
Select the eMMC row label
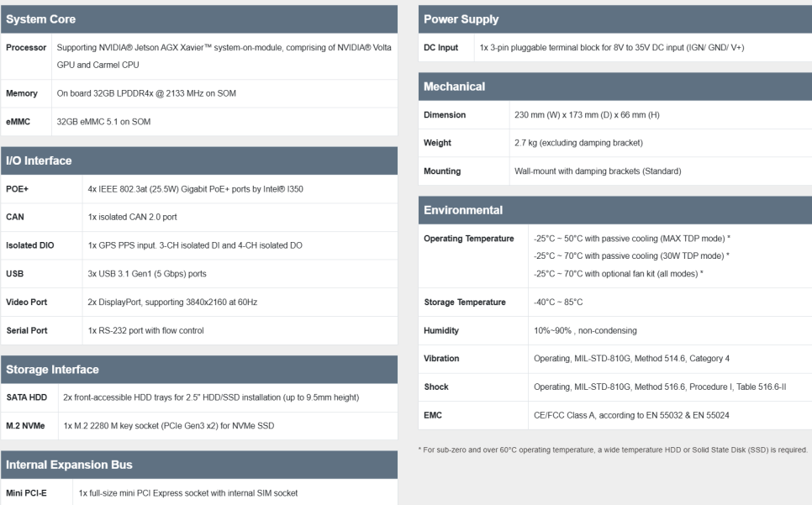18,121
